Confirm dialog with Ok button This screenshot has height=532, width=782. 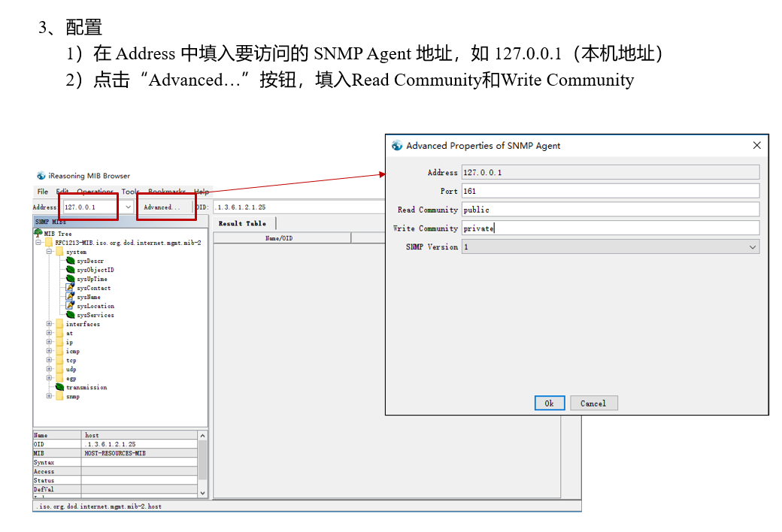click(x=549, y=403)
